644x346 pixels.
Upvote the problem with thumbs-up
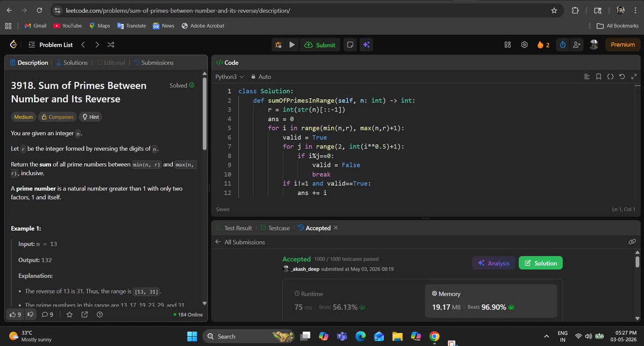16,314
